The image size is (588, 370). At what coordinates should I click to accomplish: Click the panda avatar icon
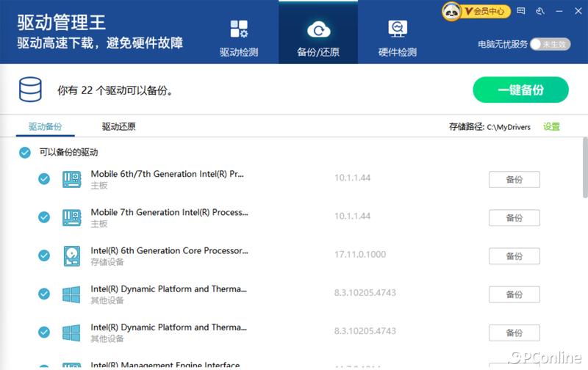[x=451, y=12]
